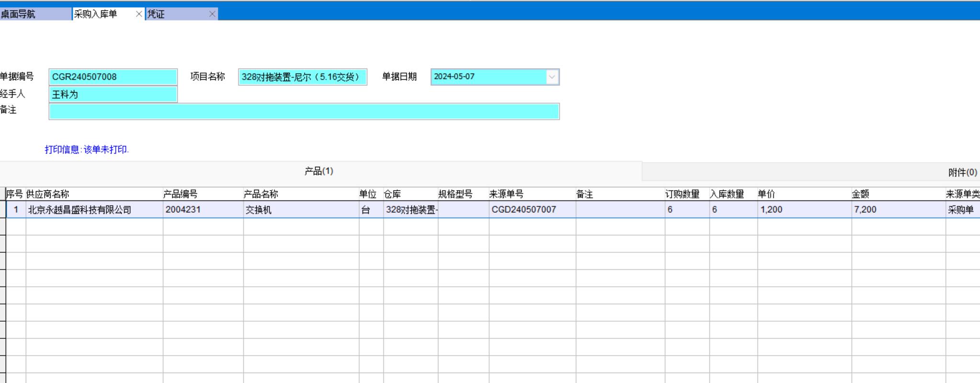Click the 单据编号 field CGR240507008

[x=113, y=77]
